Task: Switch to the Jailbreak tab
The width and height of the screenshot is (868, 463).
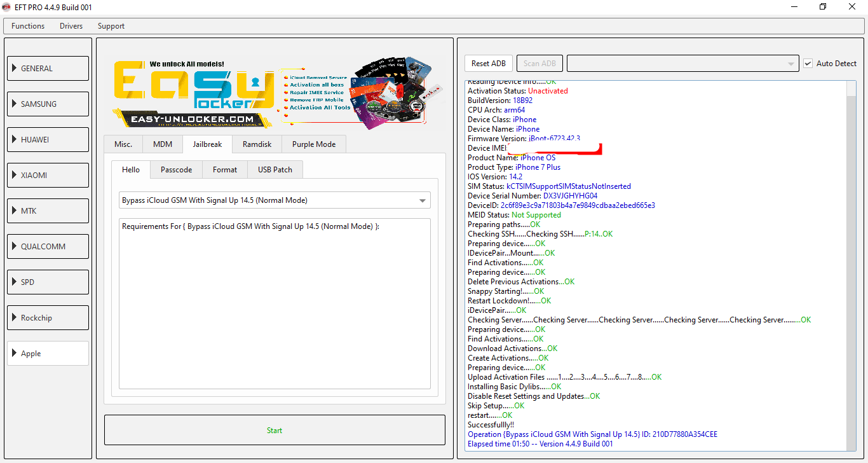Action: [207, 144]
